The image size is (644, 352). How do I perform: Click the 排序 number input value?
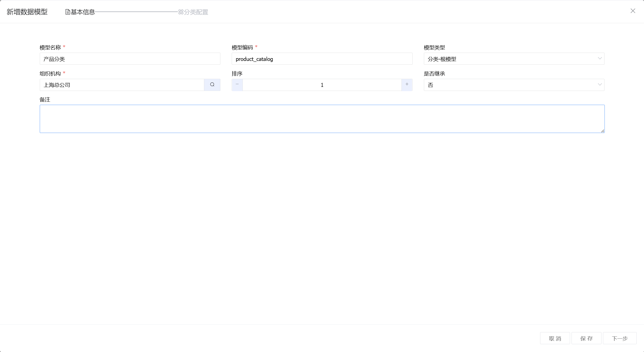322,85
